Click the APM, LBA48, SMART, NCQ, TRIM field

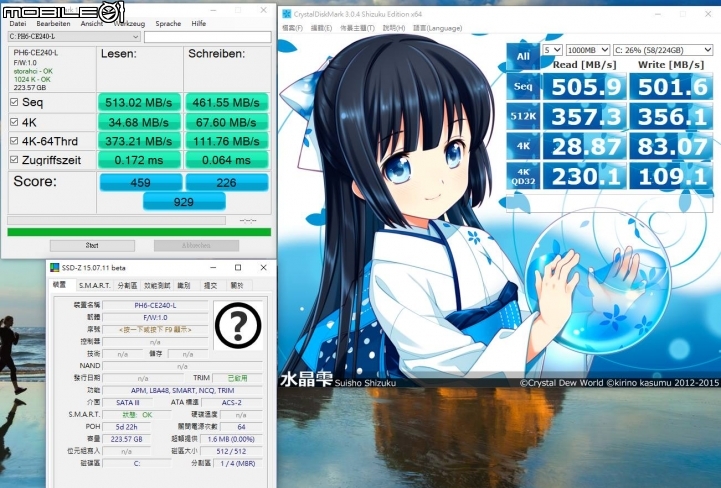[183, 390]
